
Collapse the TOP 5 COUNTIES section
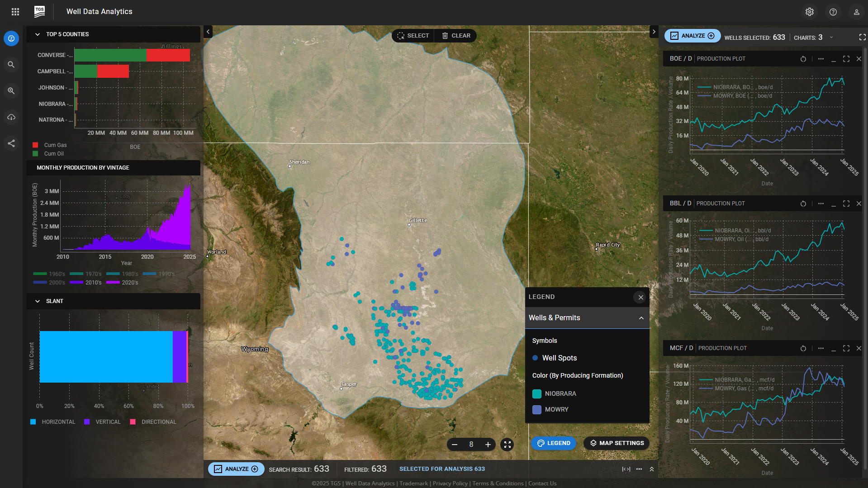(x=38, y=34)
